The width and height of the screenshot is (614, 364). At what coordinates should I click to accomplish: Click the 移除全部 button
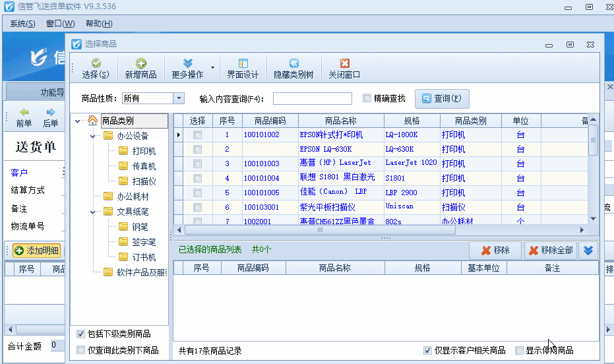pos(551,251)
